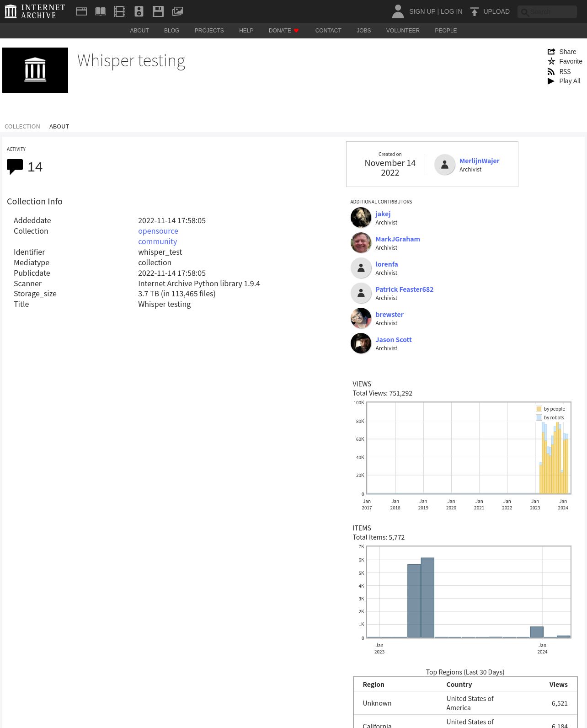Click the 'by people' legend swatch
Screen dimensions: 587x728
click(539, 409)
